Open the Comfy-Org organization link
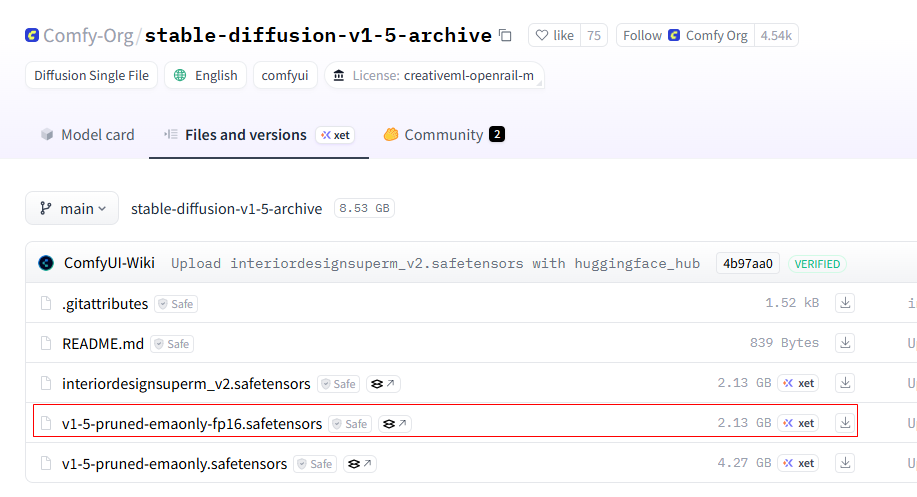Screen dimensions: 917x497 pos(88,36)
